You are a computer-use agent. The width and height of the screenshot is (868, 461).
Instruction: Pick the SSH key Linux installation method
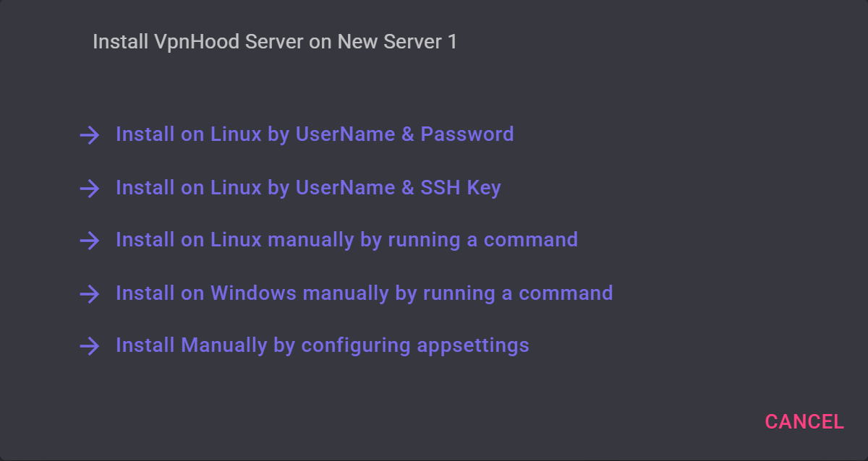pyautogui.click(x=308, y=188)
